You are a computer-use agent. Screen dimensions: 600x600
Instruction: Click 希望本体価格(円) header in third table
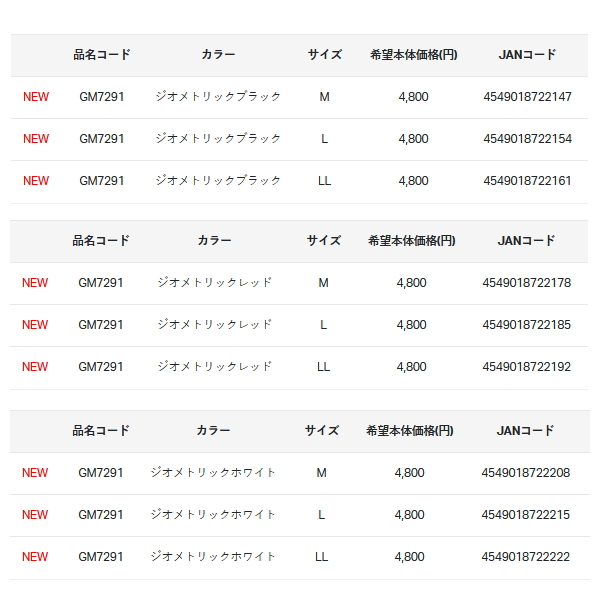pos(410,431)
